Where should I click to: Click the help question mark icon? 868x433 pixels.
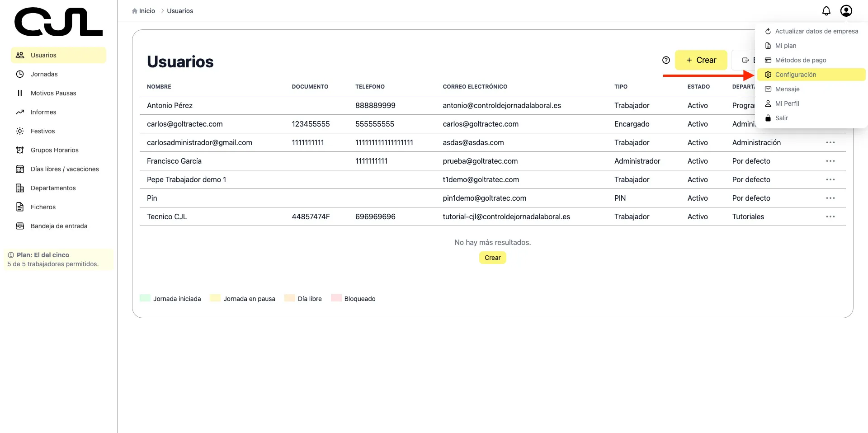[x=666, y=60]
